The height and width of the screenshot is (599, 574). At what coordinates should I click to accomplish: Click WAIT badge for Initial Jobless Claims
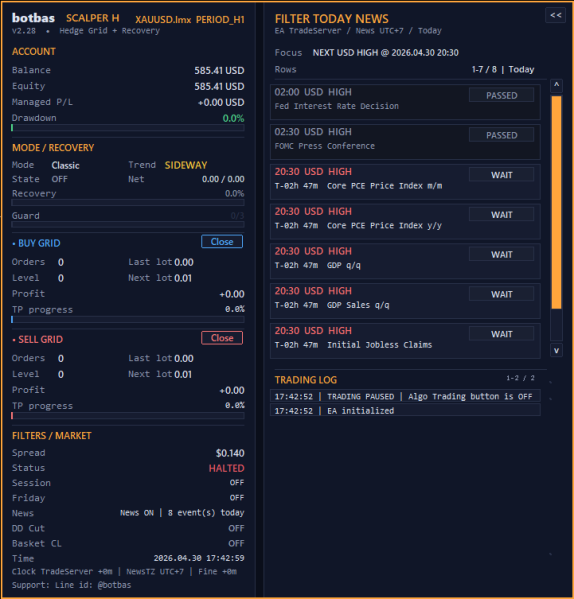(x=501, y=334)
